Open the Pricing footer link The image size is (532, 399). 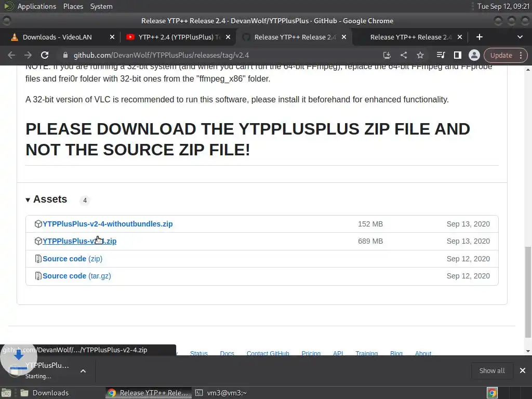pos(311,353)
